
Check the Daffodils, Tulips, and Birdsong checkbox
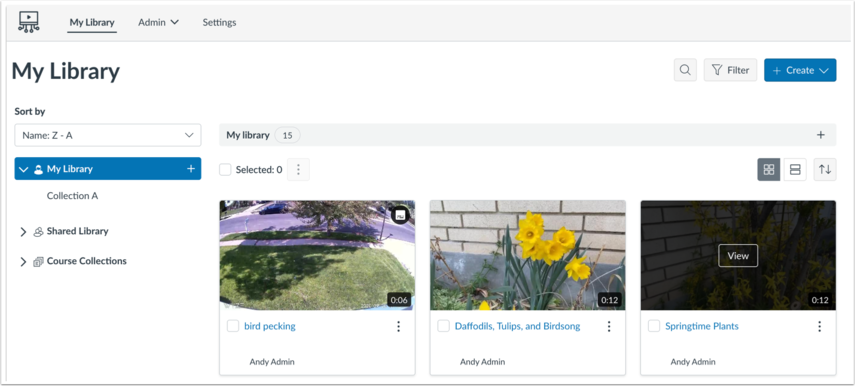[443, 326]
